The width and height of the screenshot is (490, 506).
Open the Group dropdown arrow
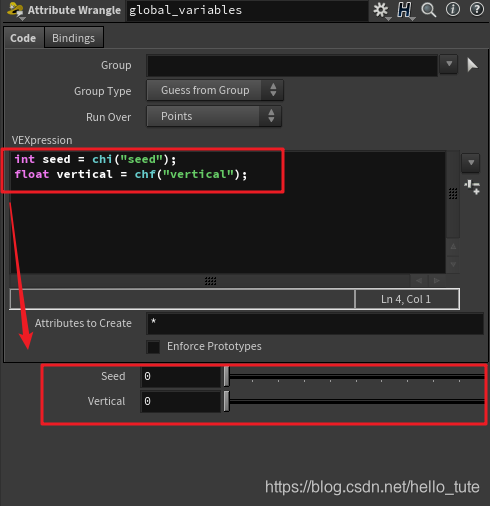click(449, 64)
